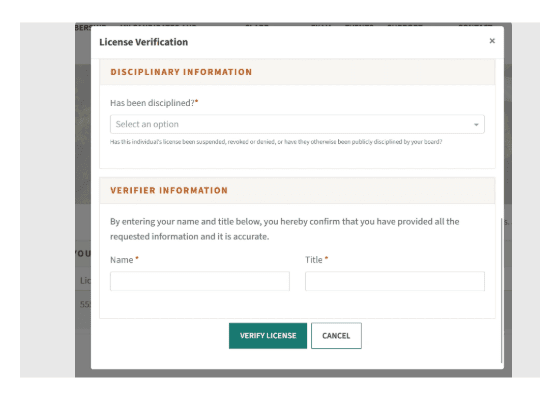Click the modal's vertical scrollbar
The width and height of the screenshot is (560, 400).
click(x=501, y=290)
